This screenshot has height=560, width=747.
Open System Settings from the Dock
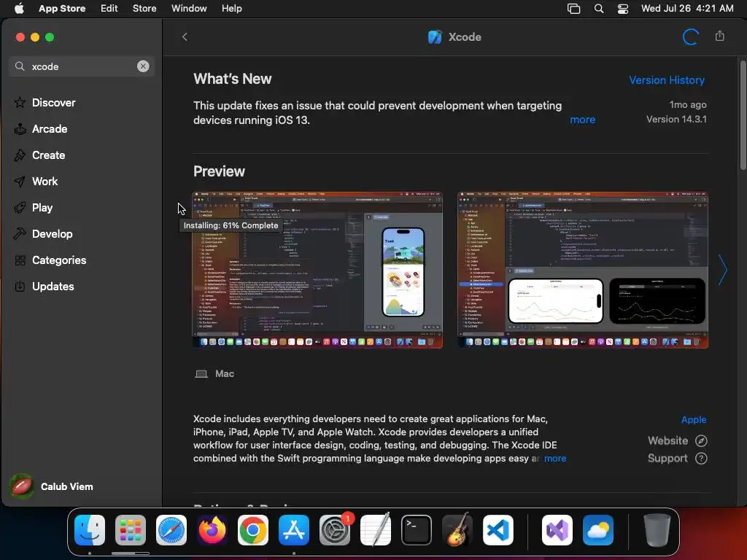334,530
